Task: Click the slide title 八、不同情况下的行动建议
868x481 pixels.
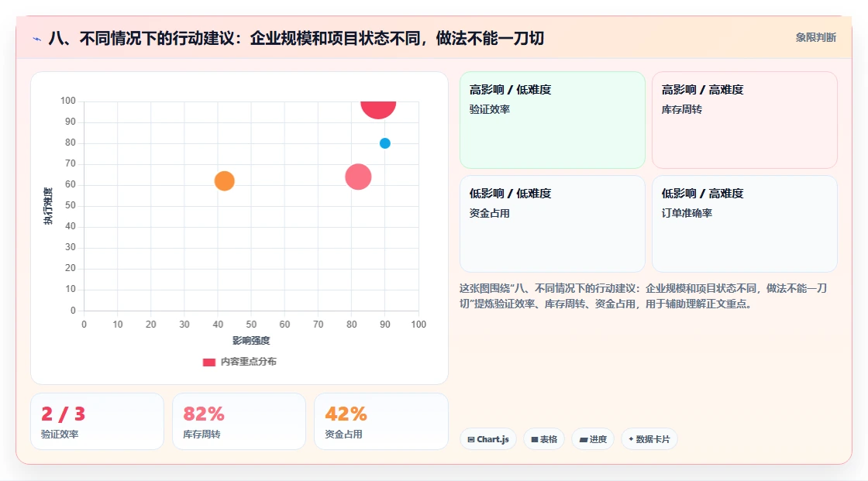Action: [x=296, y=38]
